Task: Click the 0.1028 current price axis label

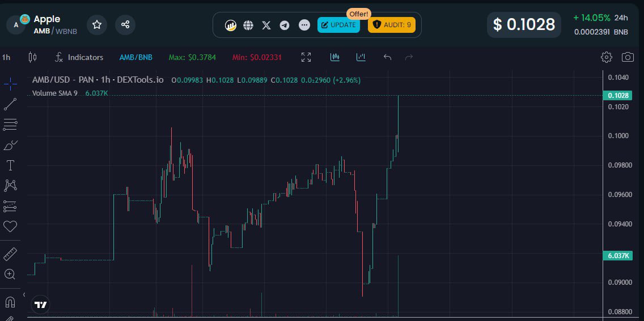Action: (617, 96)
